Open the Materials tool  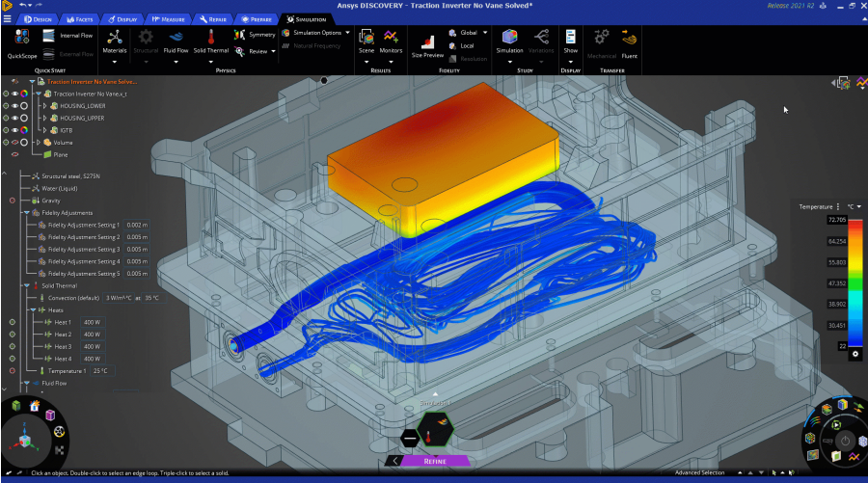point(115,42)
